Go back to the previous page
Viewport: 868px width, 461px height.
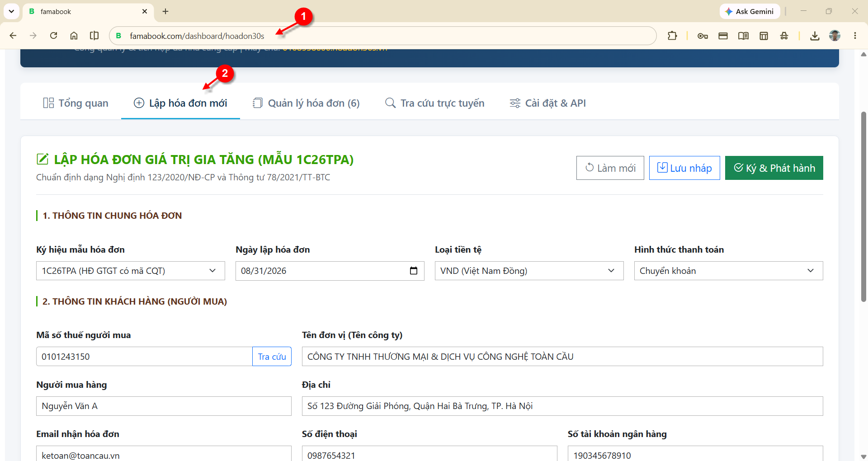coord(13,36)
